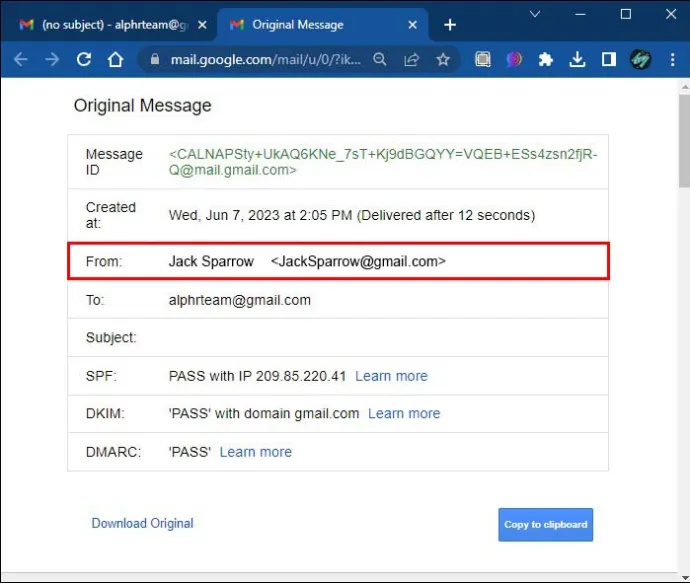This screenshot has width=690, height=583.
Task: Open the Chrome three-dot menu
Action: pos(672,59)
